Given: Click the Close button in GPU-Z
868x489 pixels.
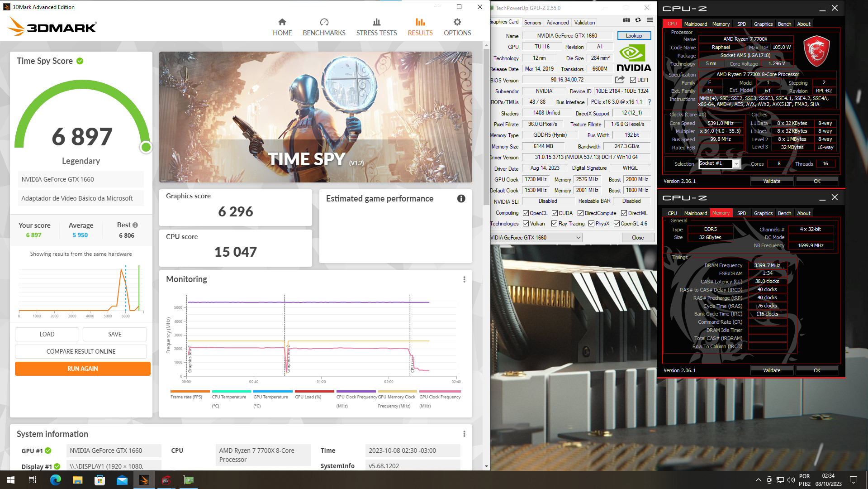Looking at the screenshot, I should coord(638,238).
